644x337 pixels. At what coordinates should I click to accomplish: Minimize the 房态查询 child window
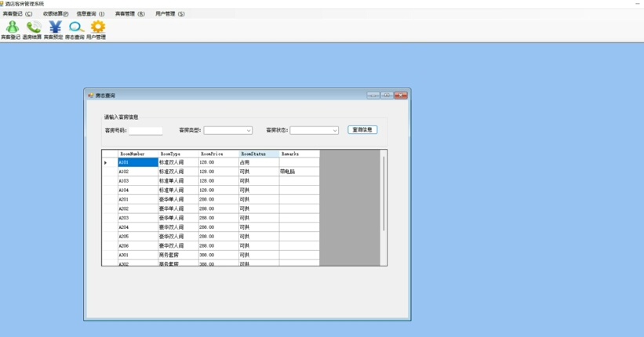pyautogui.click(x=373, y=96)
